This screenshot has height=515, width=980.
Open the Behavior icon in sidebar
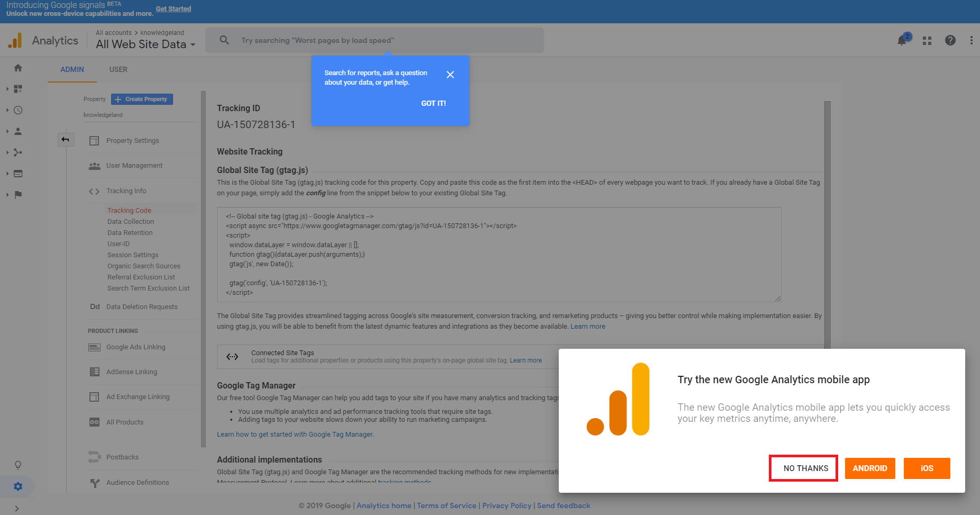click(18, 174)
